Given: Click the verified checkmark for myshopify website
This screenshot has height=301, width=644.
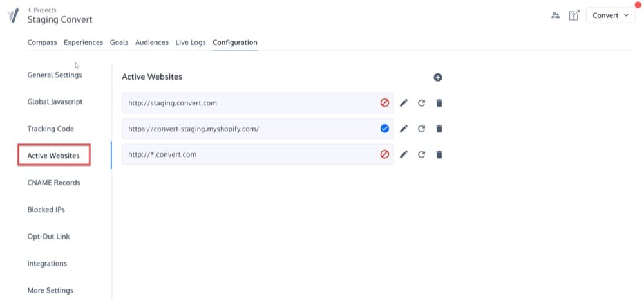Looking at the screenshot, I should (x=384, y=129).
